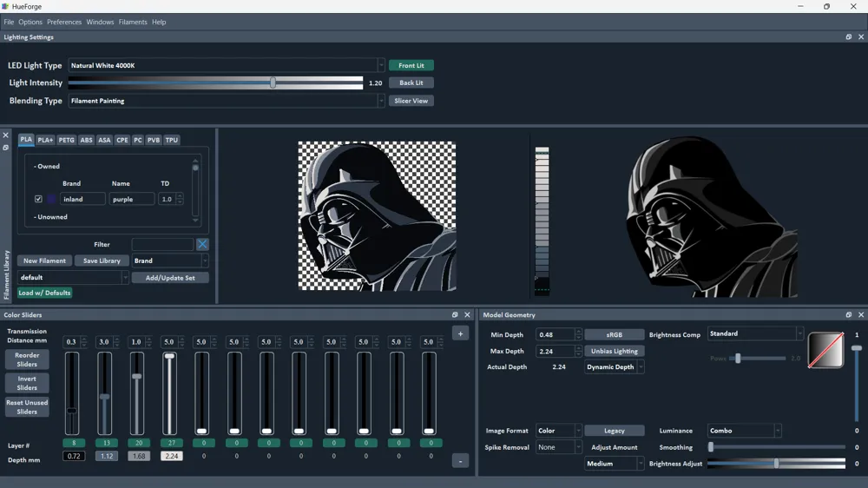Toggle Unbias Lighting
The width and height of the screenshot is (868, 488).
pos(615,351)
